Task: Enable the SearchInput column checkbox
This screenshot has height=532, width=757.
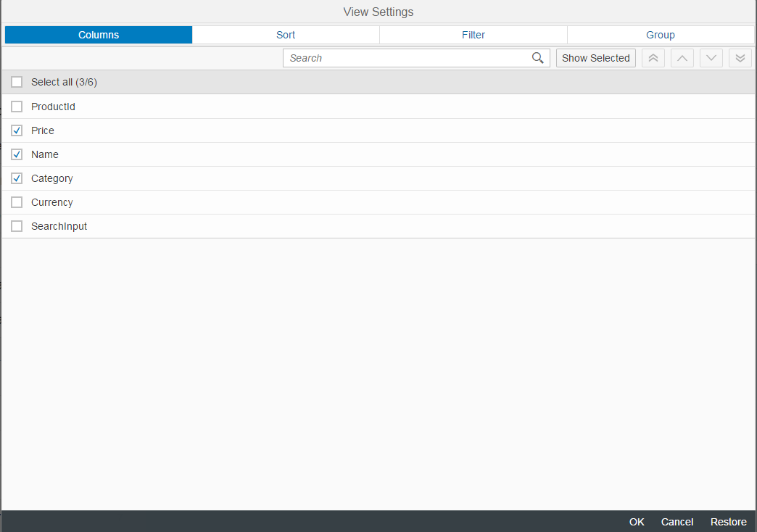Action: click(x=17, y=226)
